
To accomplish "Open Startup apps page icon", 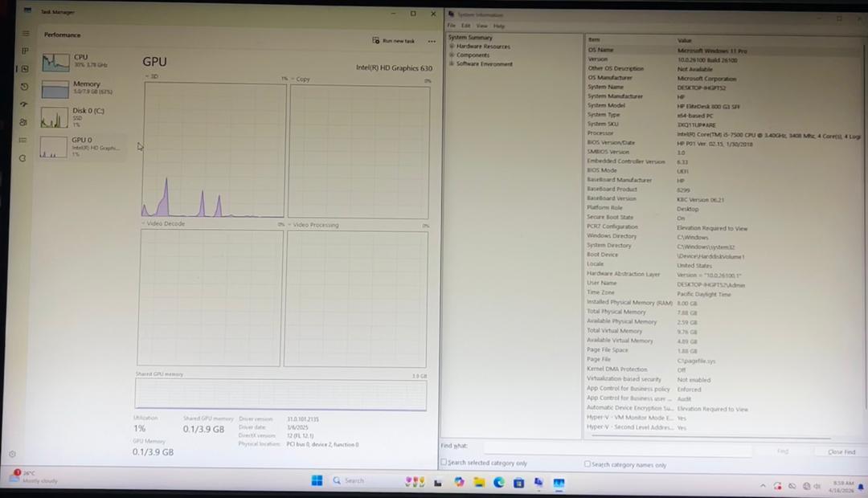I will [24, 104].
